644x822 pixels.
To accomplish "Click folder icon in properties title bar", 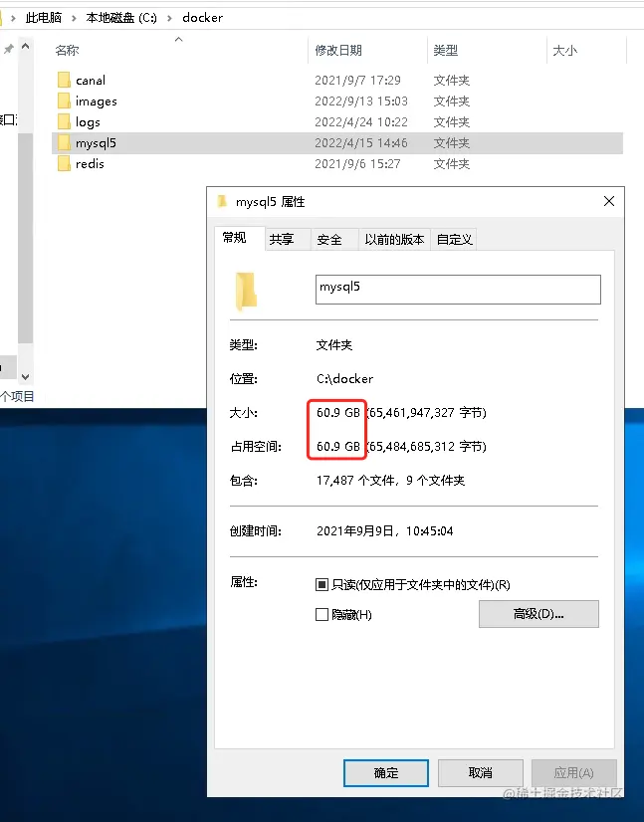I will click(222, 201).
